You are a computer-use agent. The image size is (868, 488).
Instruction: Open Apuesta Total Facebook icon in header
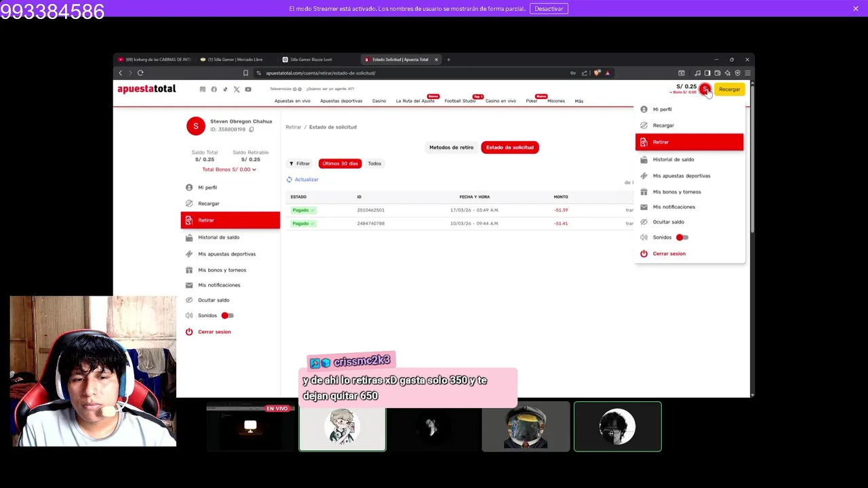coord(214,89)
